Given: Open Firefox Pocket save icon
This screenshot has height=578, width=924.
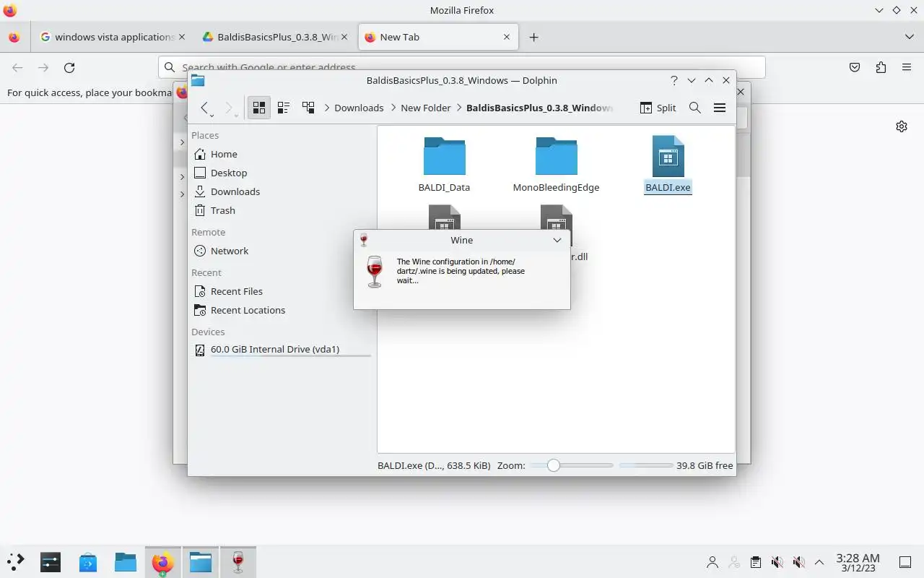Looking at the screenshot, I should tap(855, 67).
